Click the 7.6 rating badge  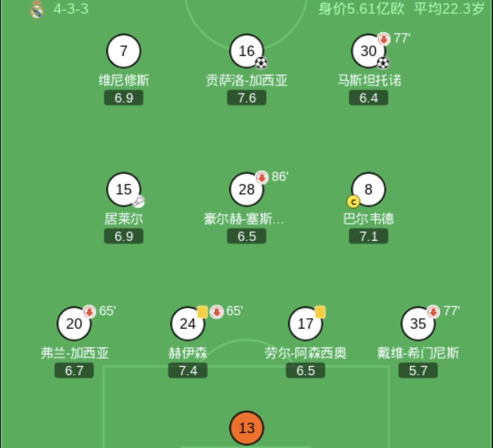pos(246,98)
